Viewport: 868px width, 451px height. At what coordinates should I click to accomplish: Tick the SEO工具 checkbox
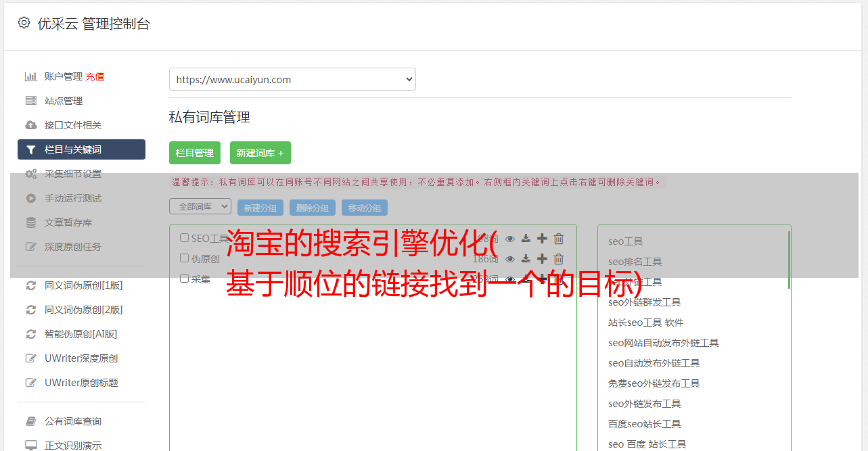[184, 238]
